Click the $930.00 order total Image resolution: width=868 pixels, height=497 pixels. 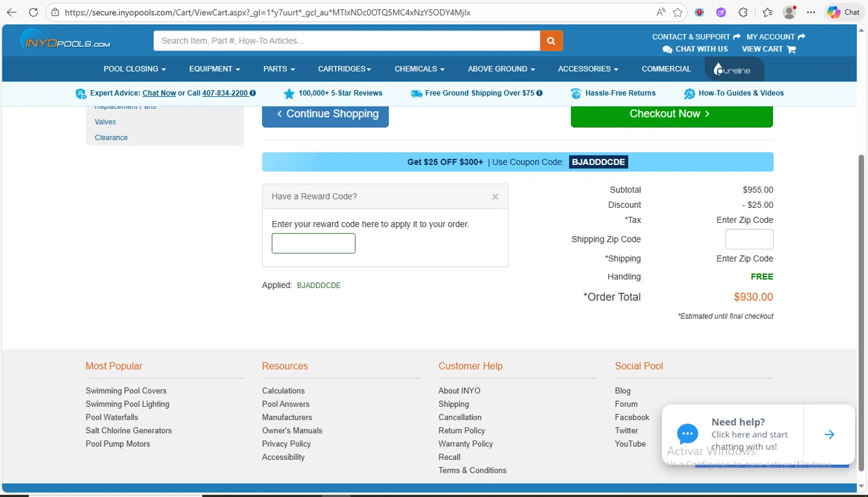tap(753, 297)
